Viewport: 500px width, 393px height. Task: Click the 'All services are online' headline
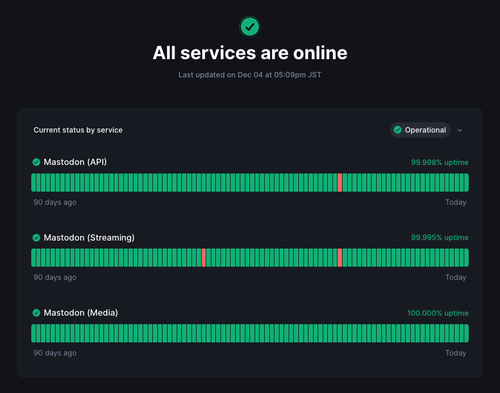pos(250,53)
